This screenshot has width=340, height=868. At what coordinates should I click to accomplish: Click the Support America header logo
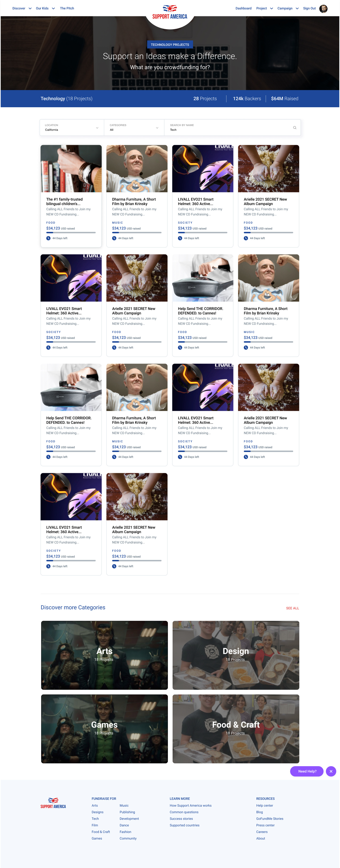click(x=170, y=12)
